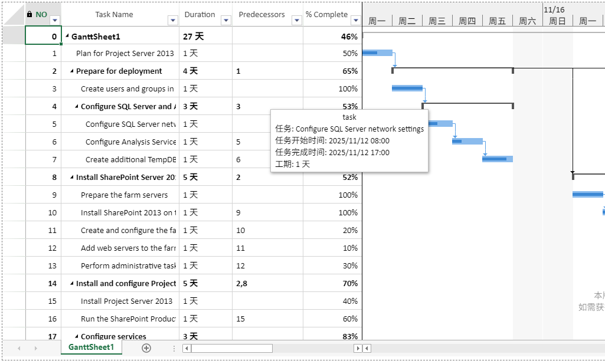Collapse the Install SharePoint Server group
Viewport: 605px width, 364px height.
pos(71,178)
